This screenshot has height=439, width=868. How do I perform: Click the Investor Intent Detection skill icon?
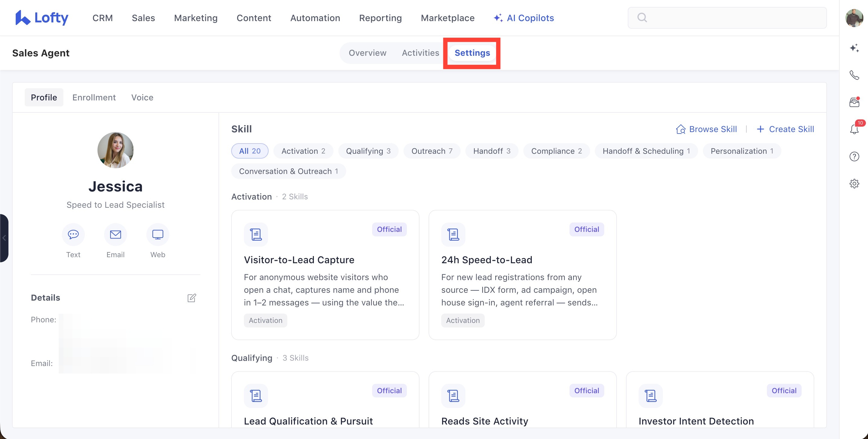[x=651, y=396]
